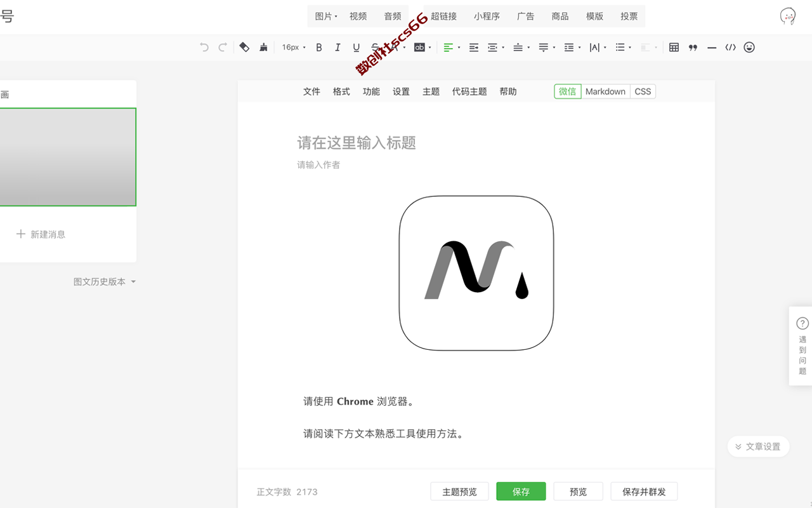Insert a block quote
This screenshot has height=508, width=812.
click(x=693, y=47)
